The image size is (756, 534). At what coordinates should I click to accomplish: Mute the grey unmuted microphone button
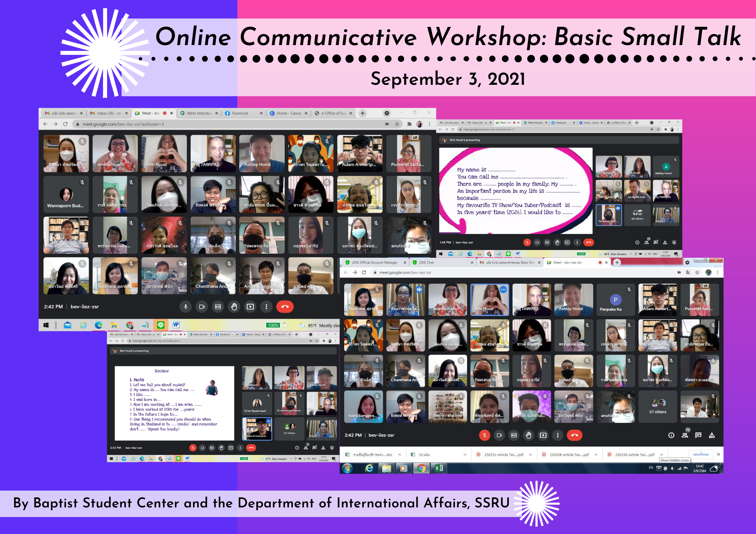tap(186, 307)
